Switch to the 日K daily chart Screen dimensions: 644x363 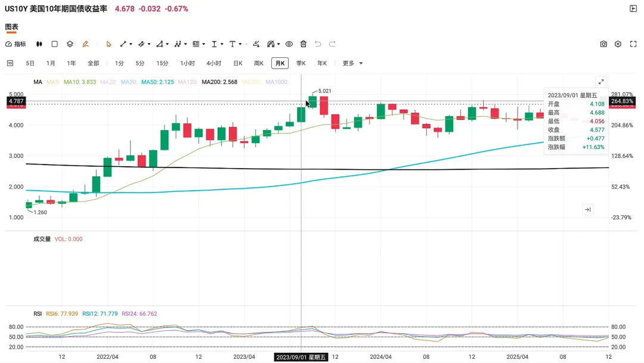[x=238, y=63]
